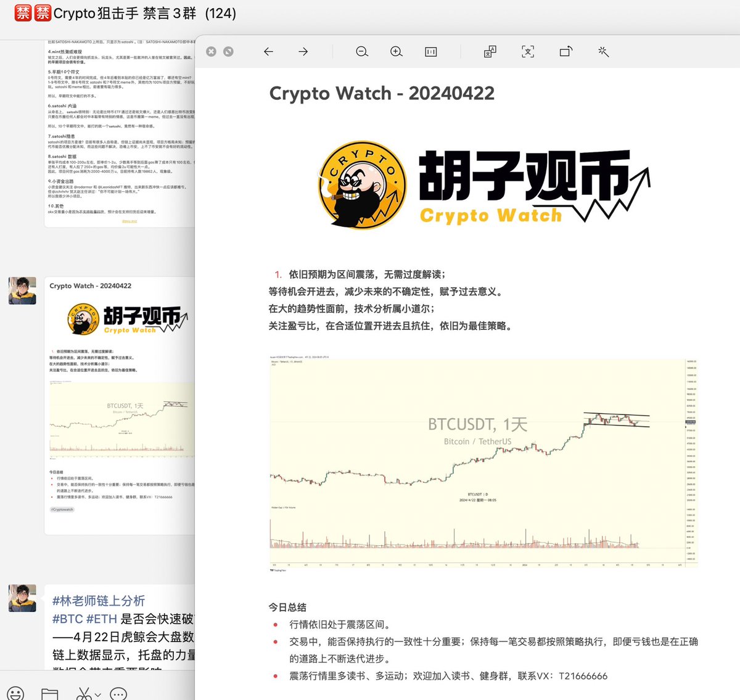The width and height of the screenshot is (740, 700).
Task: Expand the screenshot options arrow
Action: click(97, 695)
